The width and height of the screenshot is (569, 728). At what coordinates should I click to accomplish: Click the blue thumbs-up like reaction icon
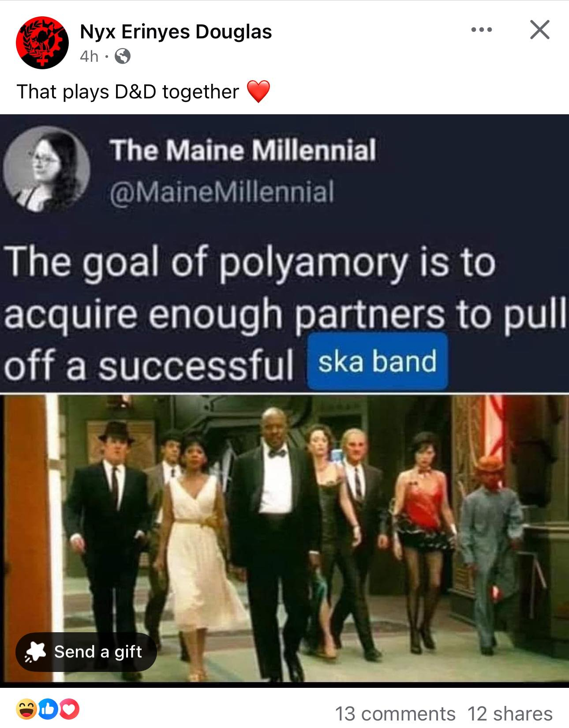[x=49, y=709]
